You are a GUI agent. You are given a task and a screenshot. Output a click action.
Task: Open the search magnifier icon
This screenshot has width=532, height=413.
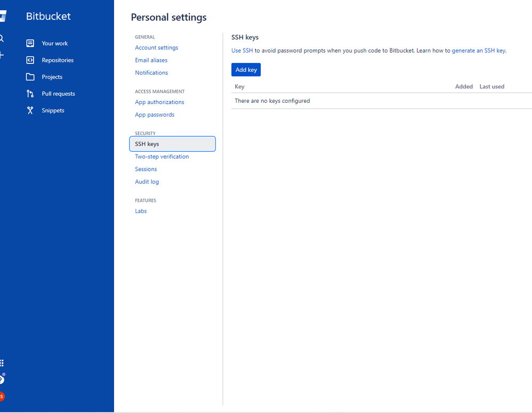2,38
